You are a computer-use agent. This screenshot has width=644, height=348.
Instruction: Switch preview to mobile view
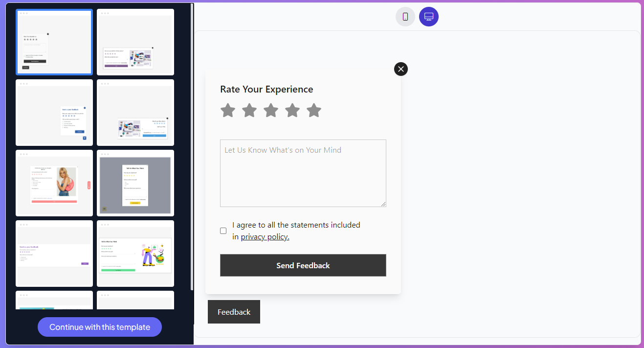[x=405, y=16]
